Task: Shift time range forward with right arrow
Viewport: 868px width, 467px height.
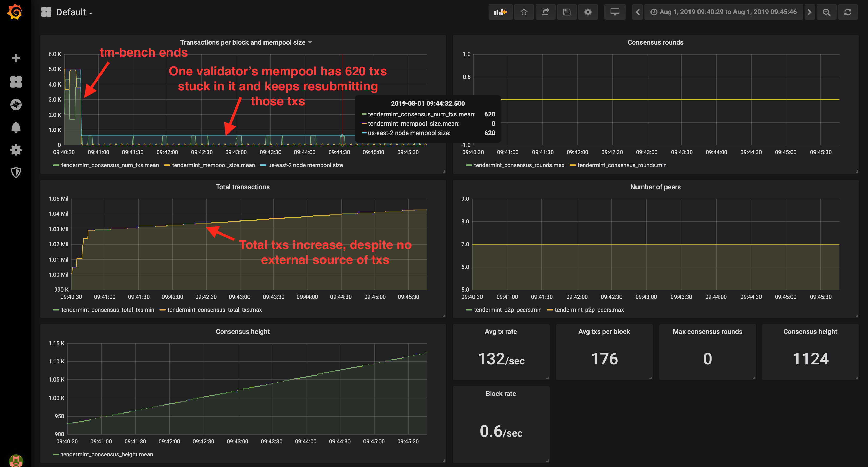Action: (810, 12)
